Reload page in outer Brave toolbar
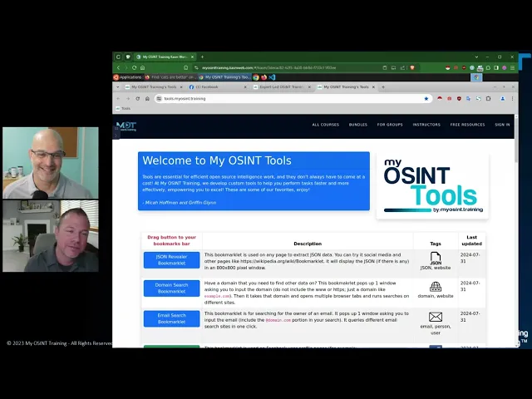The image size is (532, 399). point(135,68)
